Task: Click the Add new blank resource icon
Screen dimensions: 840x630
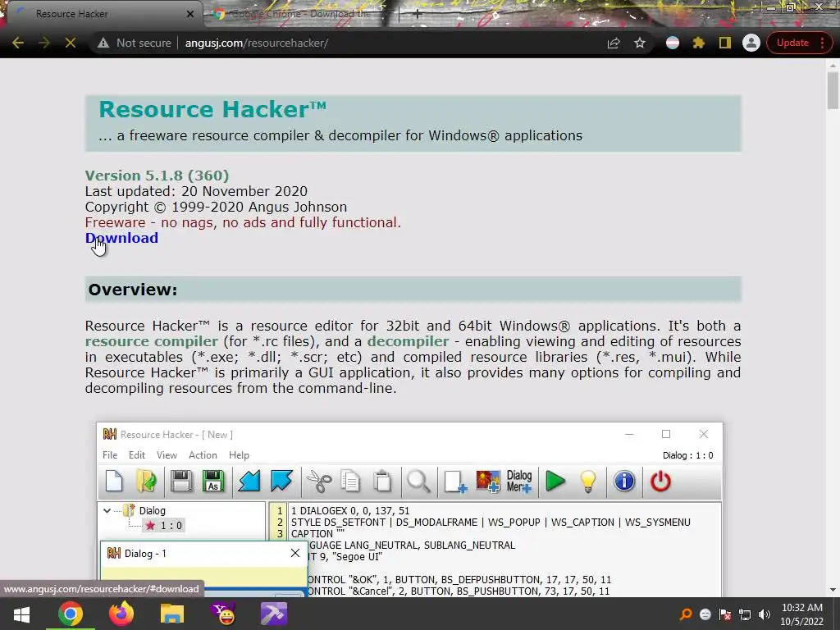Action: (x=455, y=481)
